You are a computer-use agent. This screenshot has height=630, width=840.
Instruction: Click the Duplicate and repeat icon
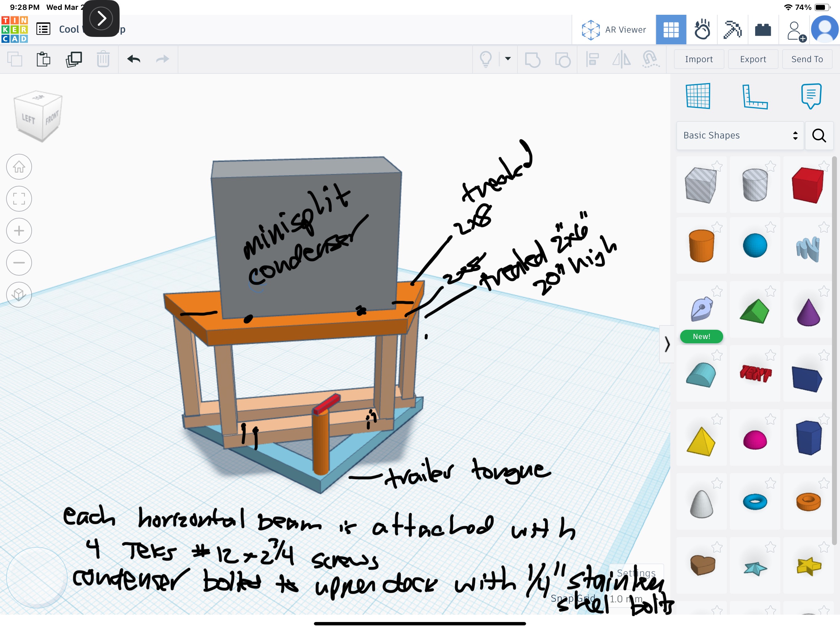click(x=74, y=59)
